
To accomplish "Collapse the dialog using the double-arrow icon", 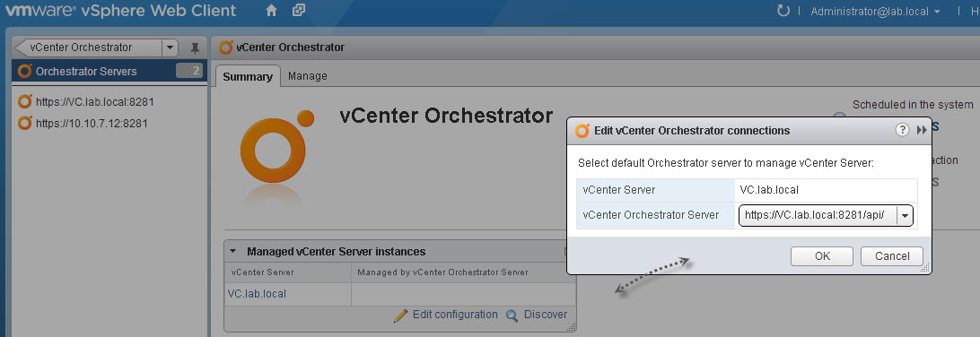I will 922,130.
